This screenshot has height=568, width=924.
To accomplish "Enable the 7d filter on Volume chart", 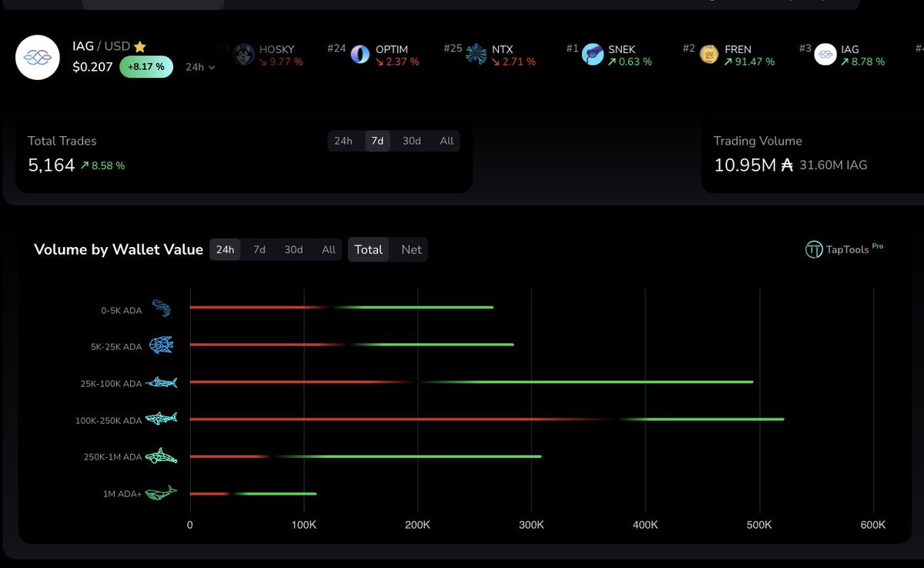I will (259, 249).
